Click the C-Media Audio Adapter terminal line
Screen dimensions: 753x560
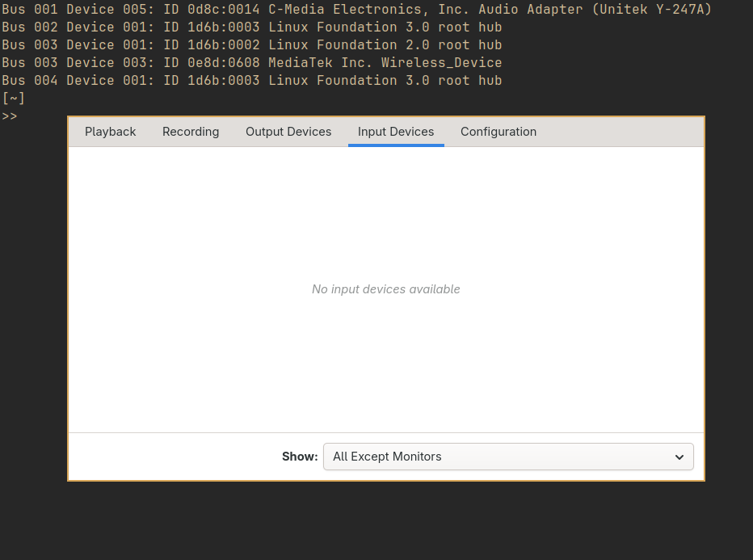[356, 9]
